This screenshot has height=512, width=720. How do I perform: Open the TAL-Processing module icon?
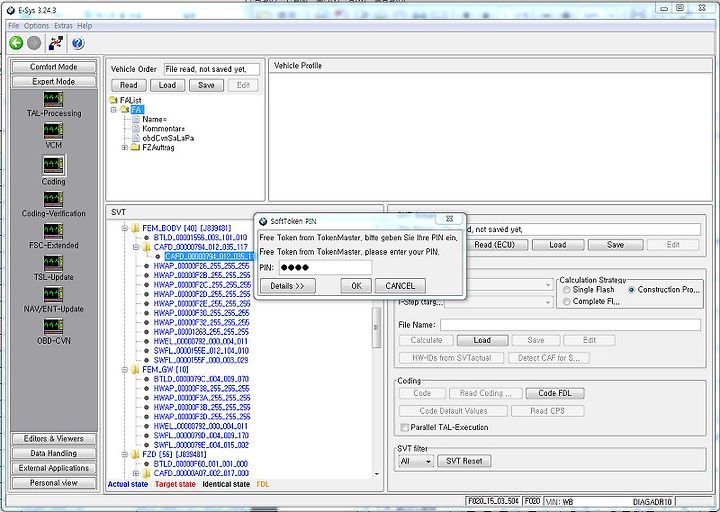point(54,99)
